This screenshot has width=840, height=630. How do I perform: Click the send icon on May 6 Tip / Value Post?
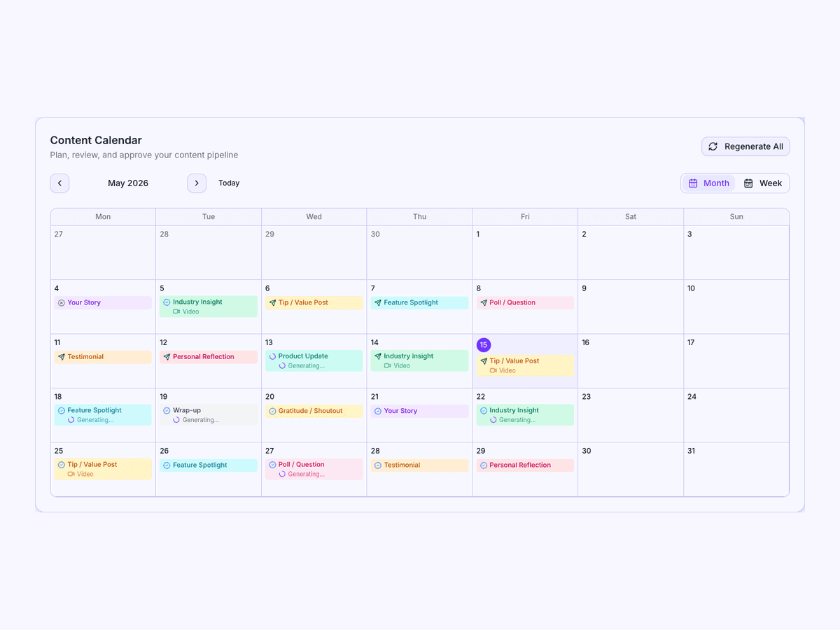(x=272, y=303)
